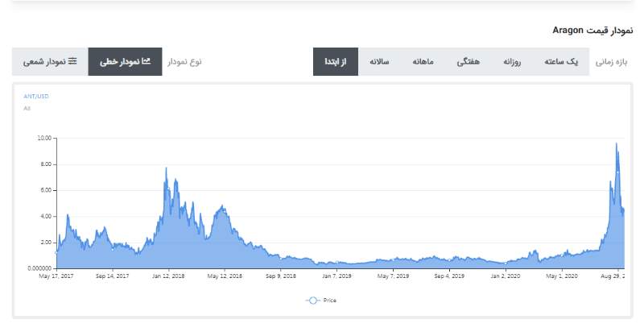Click the May 17, 2017 axis label

56,276
